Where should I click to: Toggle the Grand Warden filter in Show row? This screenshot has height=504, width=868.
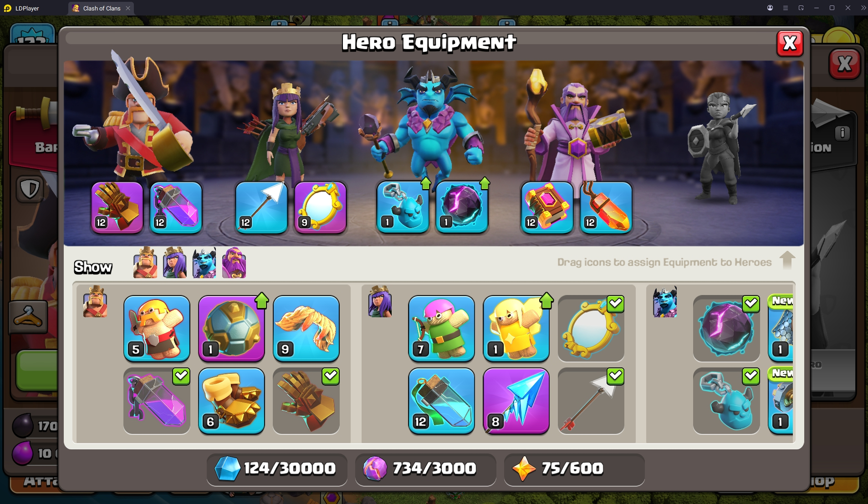[x=234, y=263]
